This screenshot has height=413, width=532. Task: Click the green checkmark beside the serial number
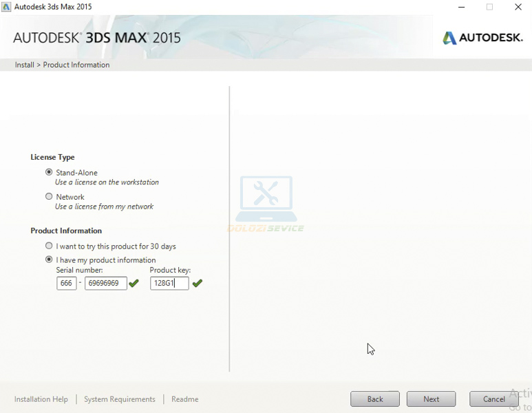(x=134, y=283)
